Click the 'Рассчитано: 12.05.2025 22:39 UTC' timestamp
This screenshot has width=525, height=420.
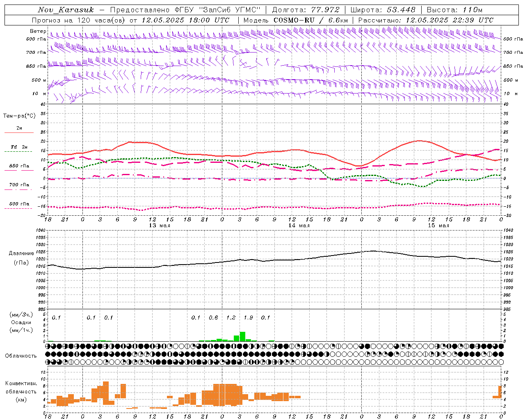426,20
